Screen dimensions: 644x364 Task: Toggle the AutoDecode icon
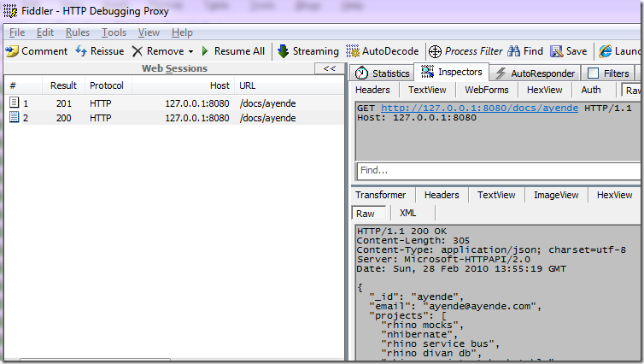(x=353, y=51)
